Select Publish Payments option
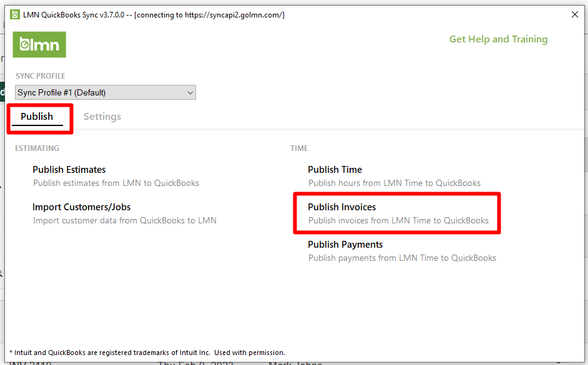Image resolution: width=588 pixels, height=365 pixels. (345, 245)
